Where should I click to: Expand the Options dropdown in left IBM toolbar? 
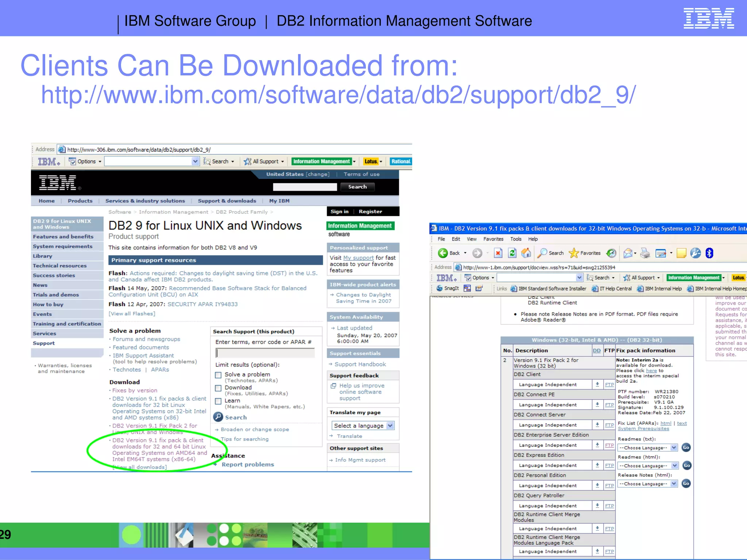[100, 162]
